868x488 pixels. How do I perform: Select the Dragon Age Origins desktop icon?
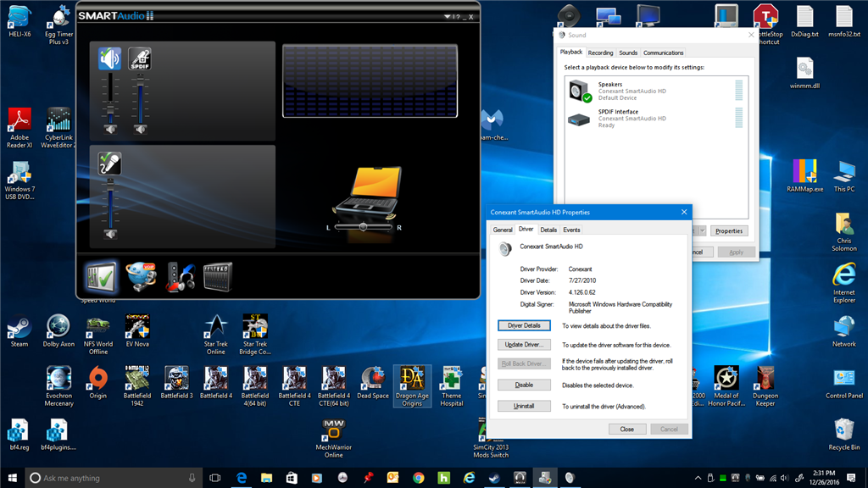[x=413, y=386]
